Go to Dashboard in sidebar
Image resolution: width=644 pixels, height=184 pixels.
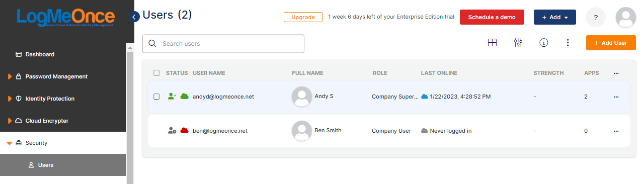(x=40, y=54)
